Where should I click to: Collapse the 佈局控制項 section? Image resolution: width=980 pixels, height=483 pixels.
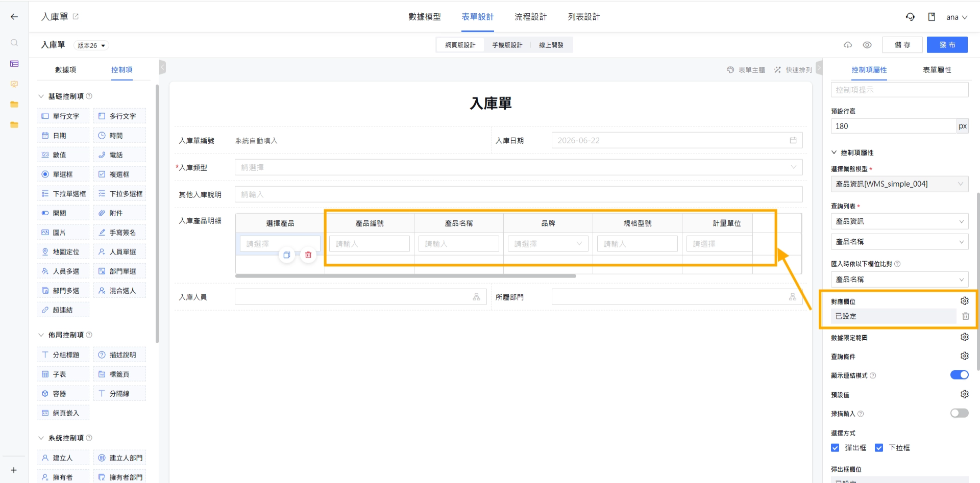pos(41,335)
